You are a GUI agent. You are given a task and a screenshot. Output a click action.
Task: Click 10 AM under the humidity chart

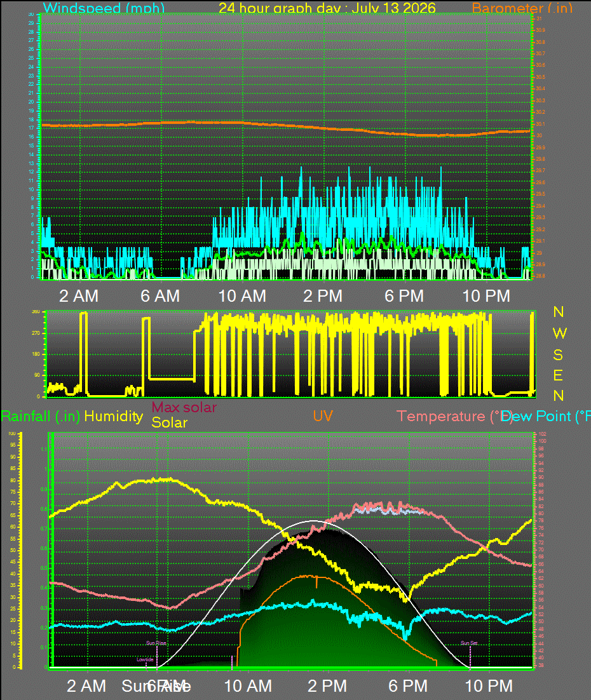pyautogui.click(x=248, y=686)
